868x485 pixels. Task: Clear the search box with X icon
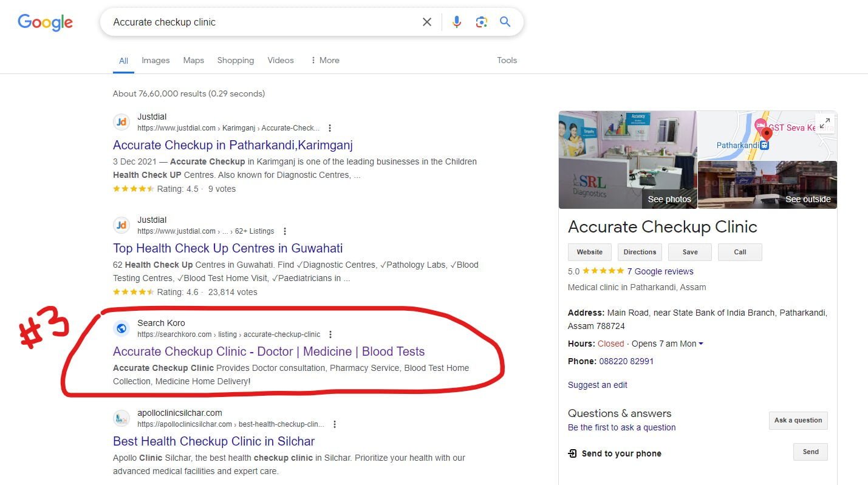click(427, 22)
